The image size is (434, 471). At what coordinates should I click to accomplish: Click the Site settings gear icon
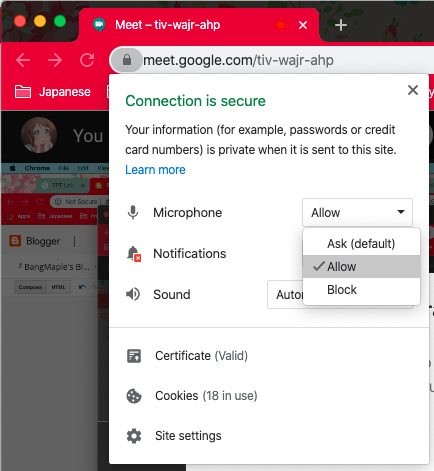click(x=134, y=436)
